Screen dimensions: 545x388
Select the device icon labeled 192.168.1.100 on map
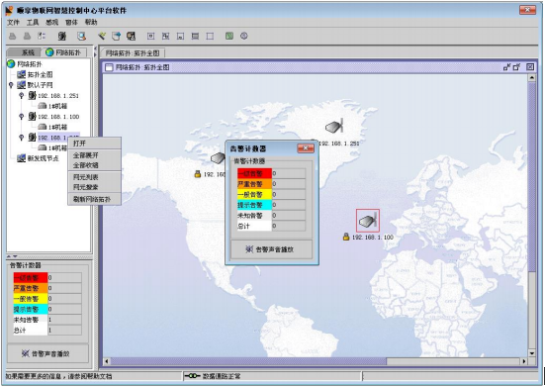pos(368,221)
